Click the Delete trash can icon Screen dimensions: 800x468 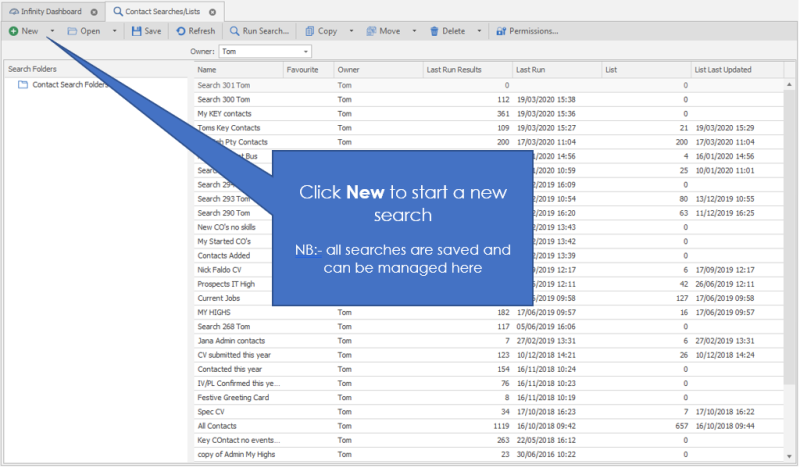point(434,31)
